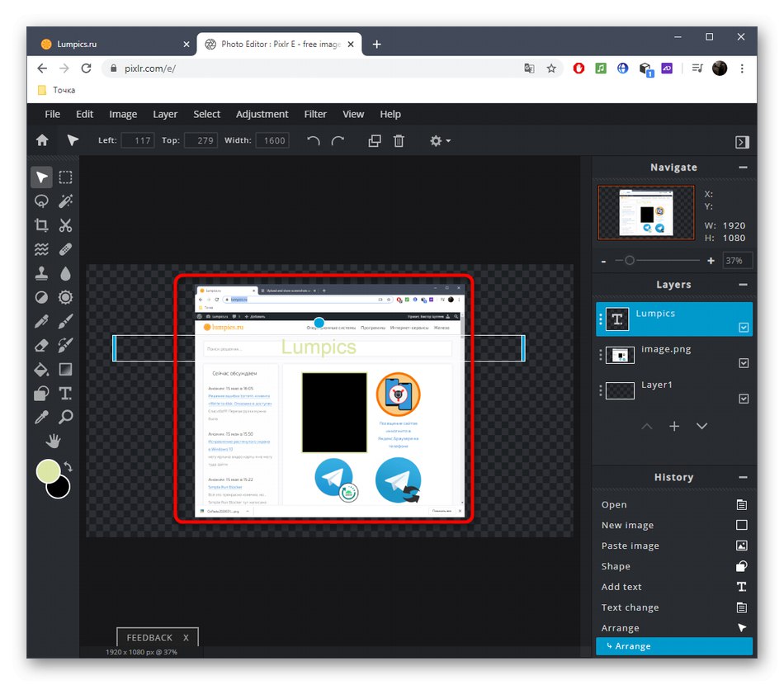Open the light green foreground color swatch
The height and width of the screenshot is (685, 784).
pyautogui.click(x=47, y=470)
